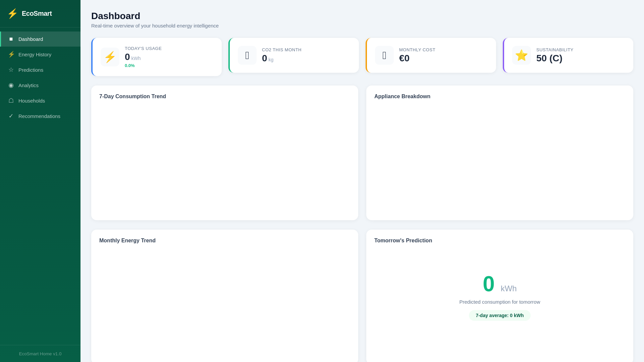Click the Analytics circle icon
This screenshot has height=362, width=644.
point(11,85)
